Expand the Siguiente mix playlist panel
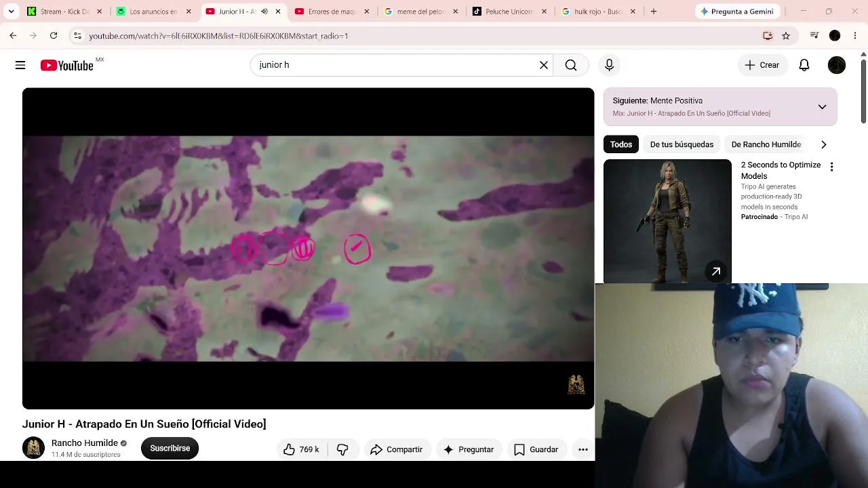The image size is (868, 488). coord(822,107)
